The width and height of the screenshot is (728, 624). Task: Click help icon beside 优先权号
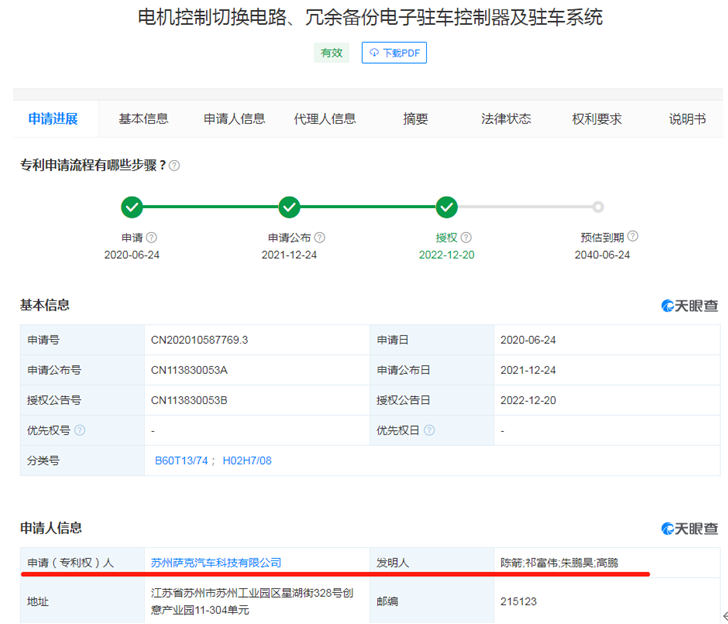[80, 430]
